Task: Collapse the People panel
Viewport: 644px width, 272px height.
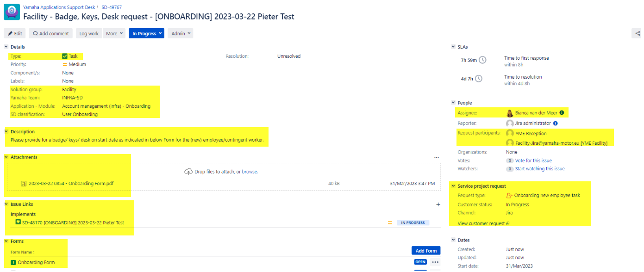Action: coord(453,103)
